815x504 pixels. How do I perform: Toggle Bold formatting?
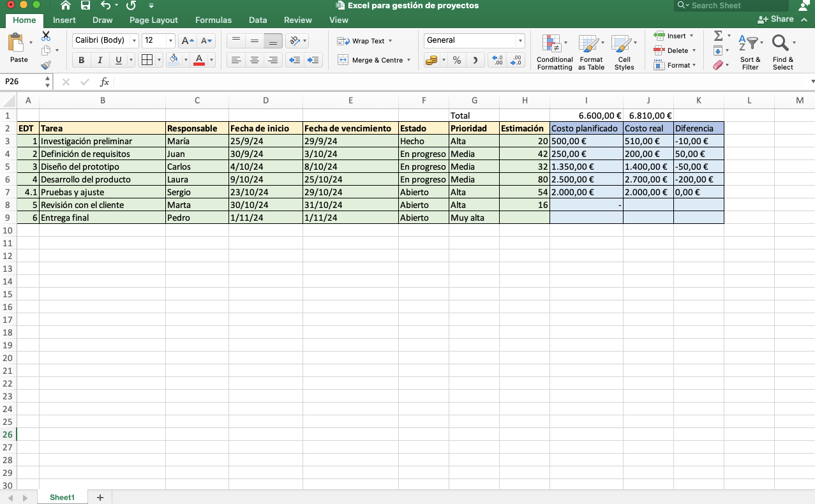[x=81, y=60]
